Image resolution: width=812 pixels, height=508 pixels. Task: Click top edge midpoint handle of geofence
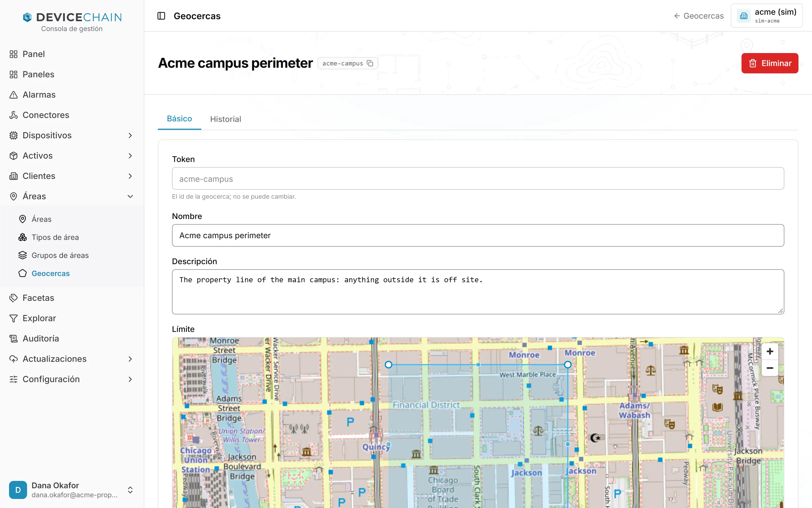(478, 365)
